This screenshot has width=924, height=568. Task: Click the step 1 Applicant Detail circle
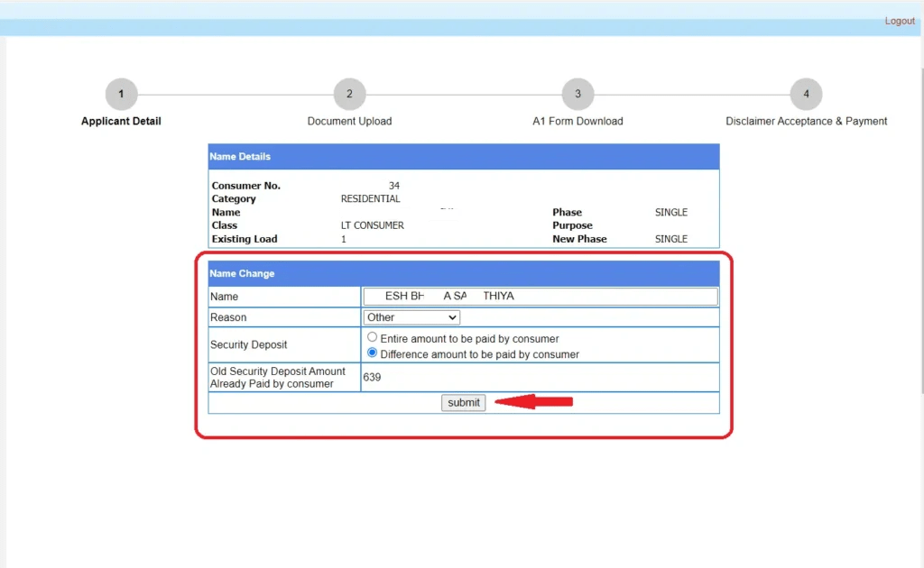click(x=121, y=94)
